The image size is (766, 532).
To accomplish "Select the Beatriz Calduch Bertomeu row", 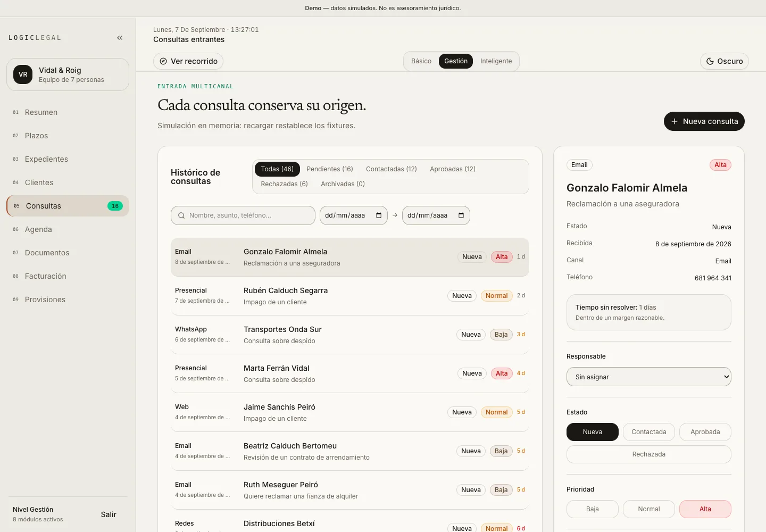I will pyautogui.click(x=350, y=451).
